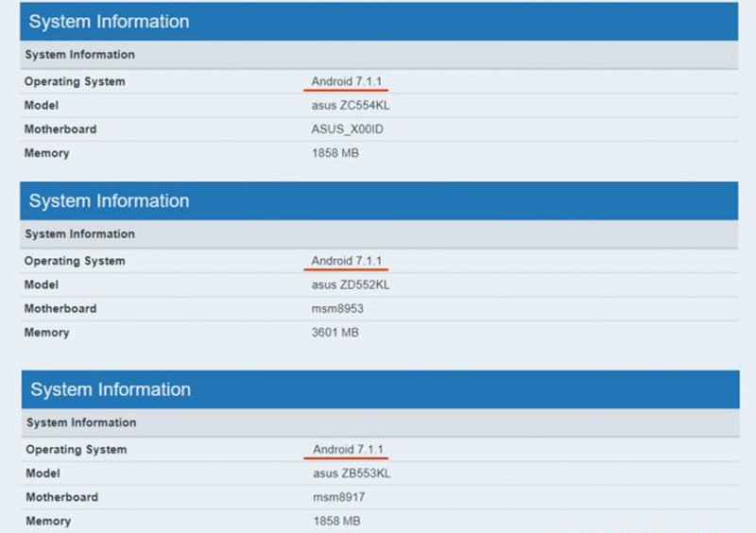
Task: Select the ZD552KL 'Android 7.1.1' value
Action: tap(346, 261)
